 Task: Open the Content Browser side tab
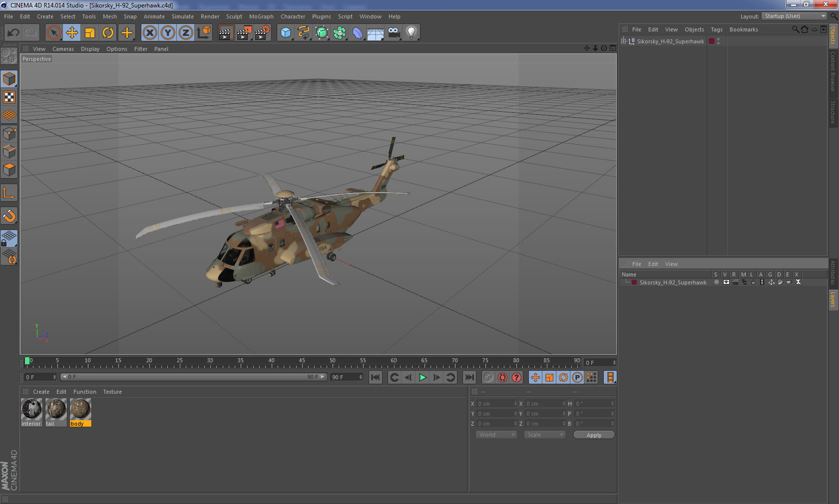point(833,72)
